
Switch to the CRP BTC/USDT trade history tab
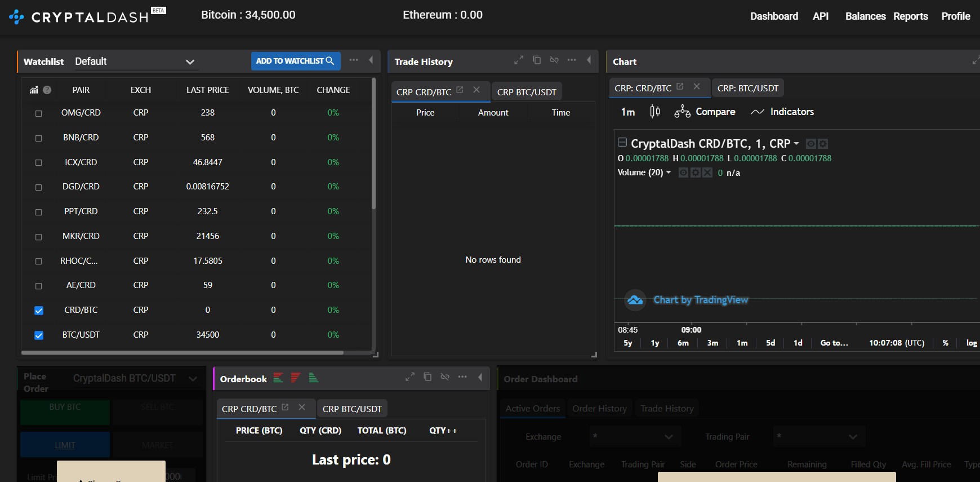click(x=526, y=92)
